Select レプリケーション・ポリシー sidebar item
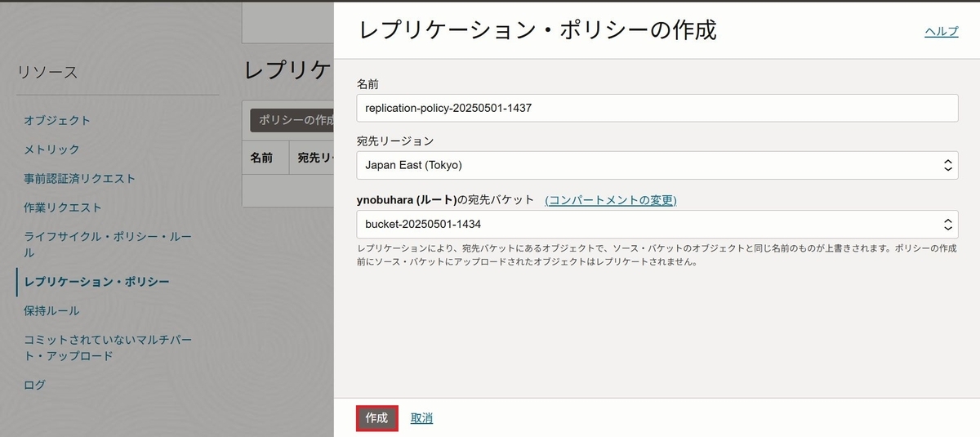This screenshot has width=980, height=437. click(x=96, y=282)
